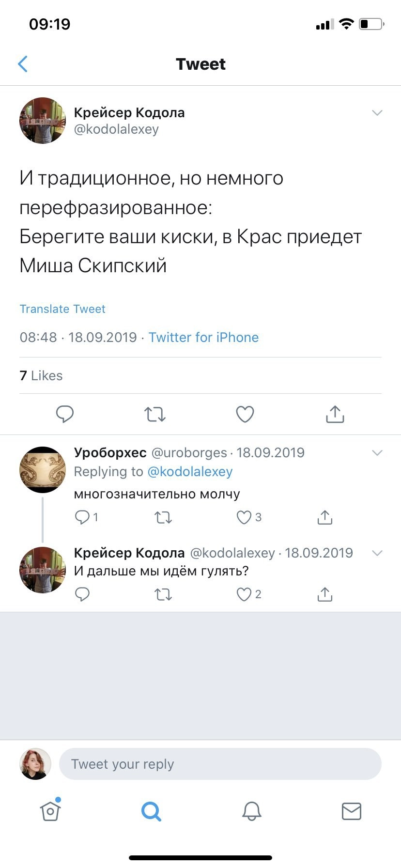Expand the chevron menu on the Уроборхес reply
Viewport: 401px width, 868px height.
[x=377, y=453]
